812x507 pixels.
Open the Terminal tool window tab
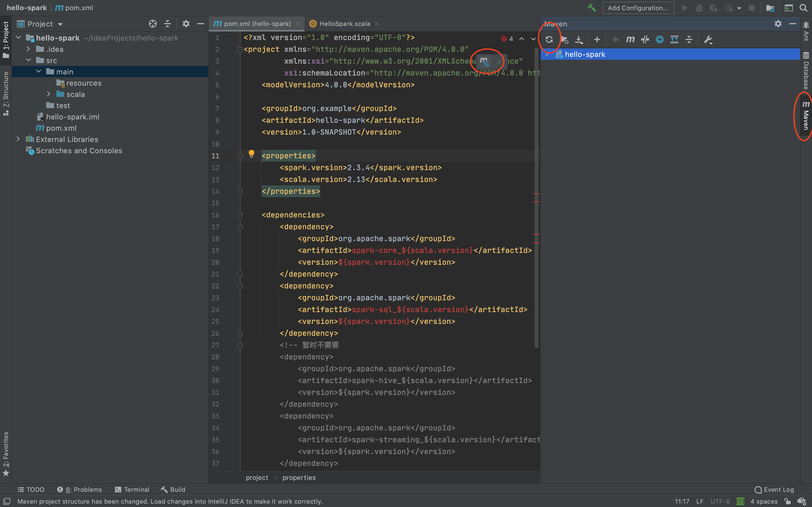pyautogui.click(x=132, y=490)
